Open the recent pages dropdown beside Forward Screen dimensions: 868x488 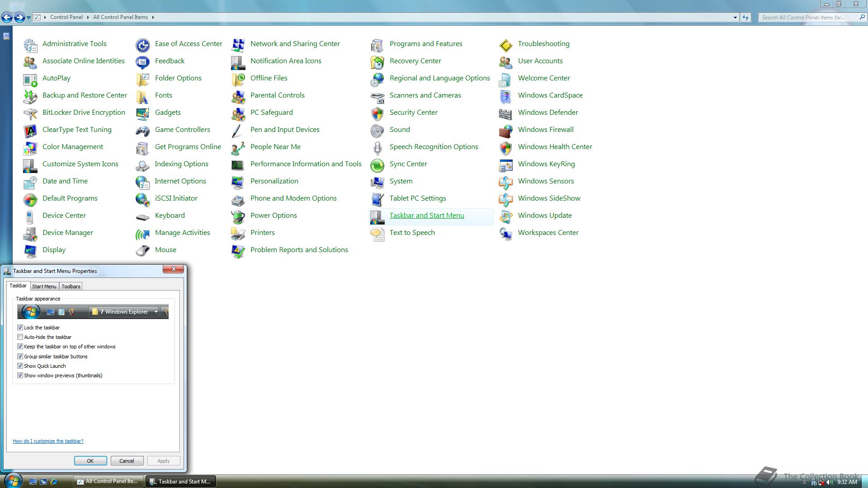28,18
